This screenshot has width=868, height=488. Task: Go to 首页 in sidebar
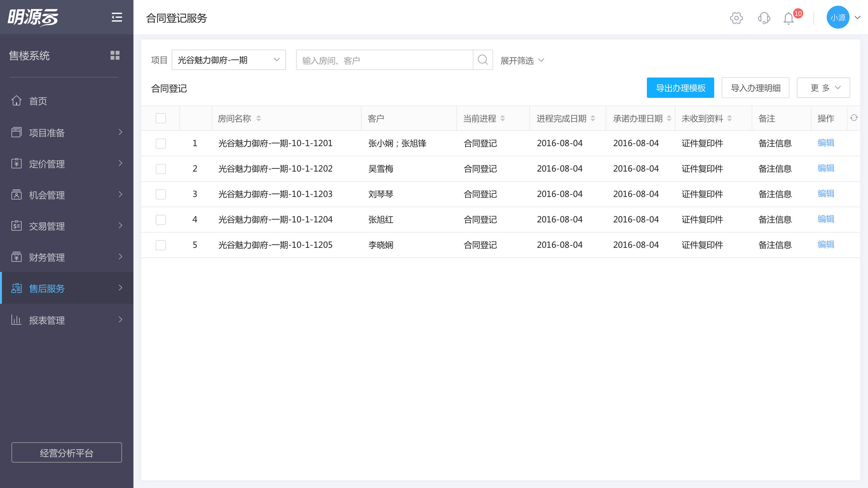pyautogui.click(x=67, y=101)
